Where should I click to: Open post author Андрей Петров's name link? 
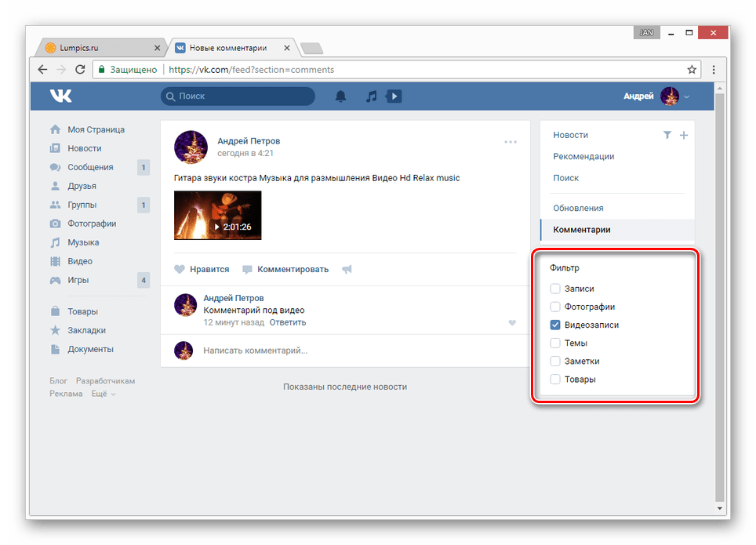(249, 141)
